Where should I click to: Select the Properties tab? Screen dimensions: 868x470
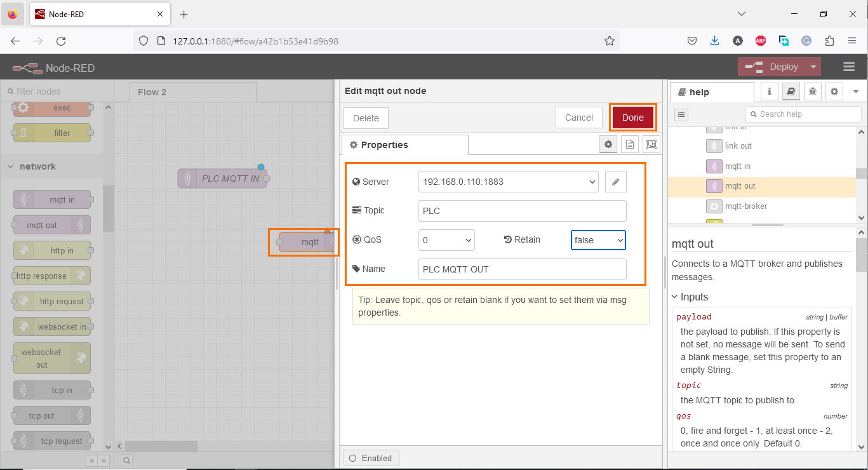[405, 145]
